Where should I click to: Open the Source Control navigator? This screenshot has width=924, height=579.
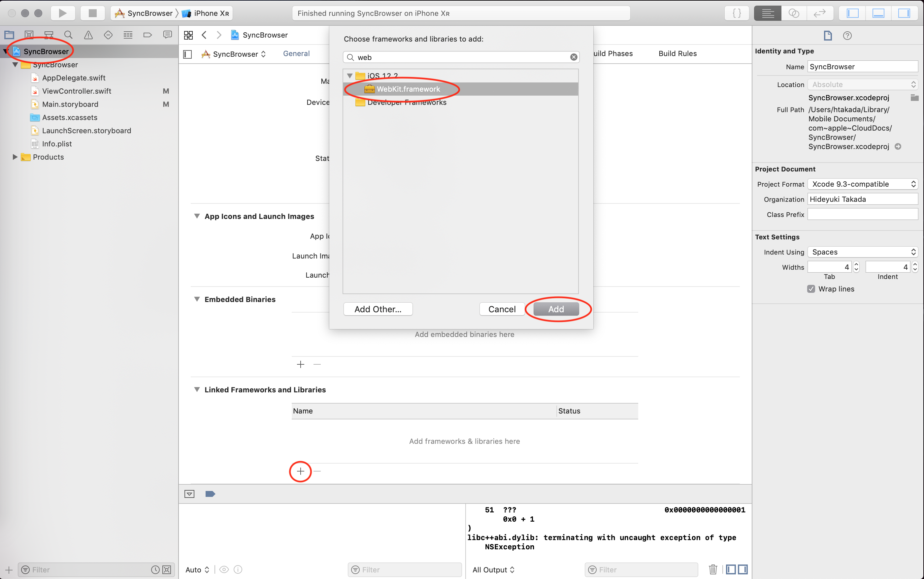(29, 35)
